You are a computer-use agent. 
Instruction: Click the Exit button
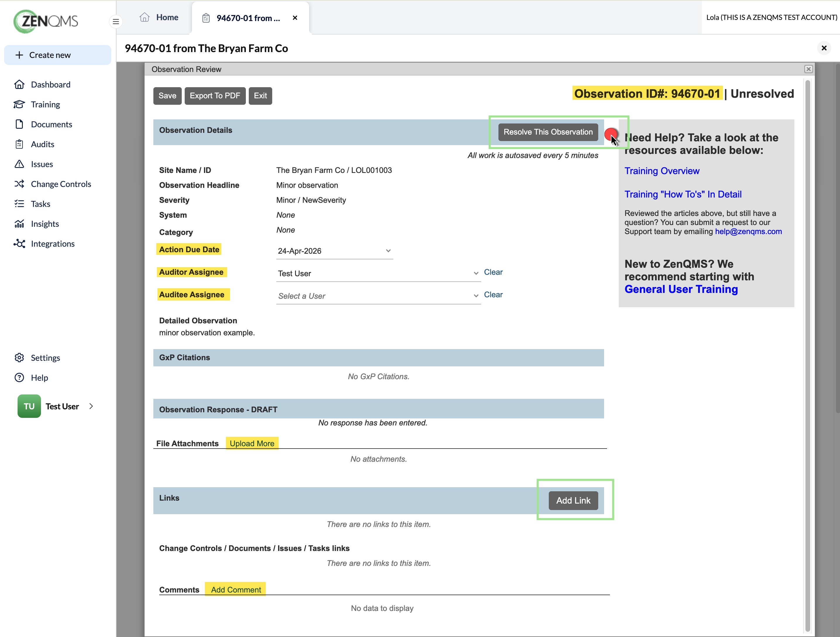[x=260, y=96]
